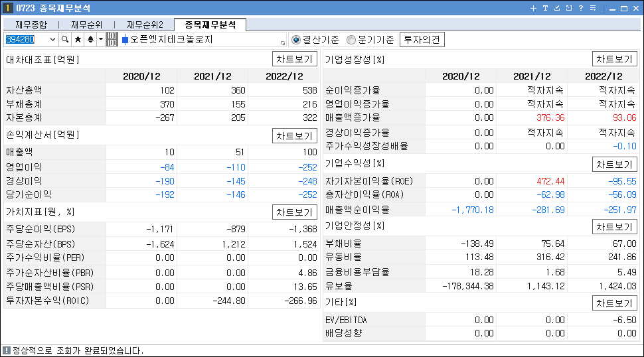Open help with the question mark icon
This screenshot has height=357, width=644.
click(x=581, y=8)
